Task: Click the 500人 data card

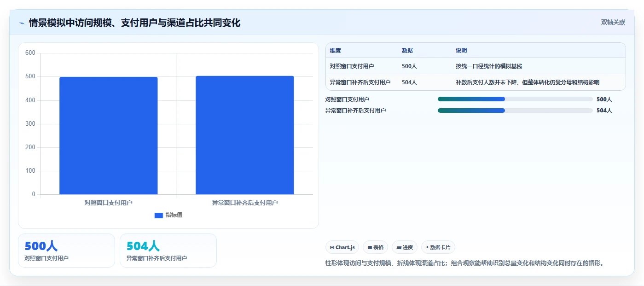Action: [x=66, y=251]
